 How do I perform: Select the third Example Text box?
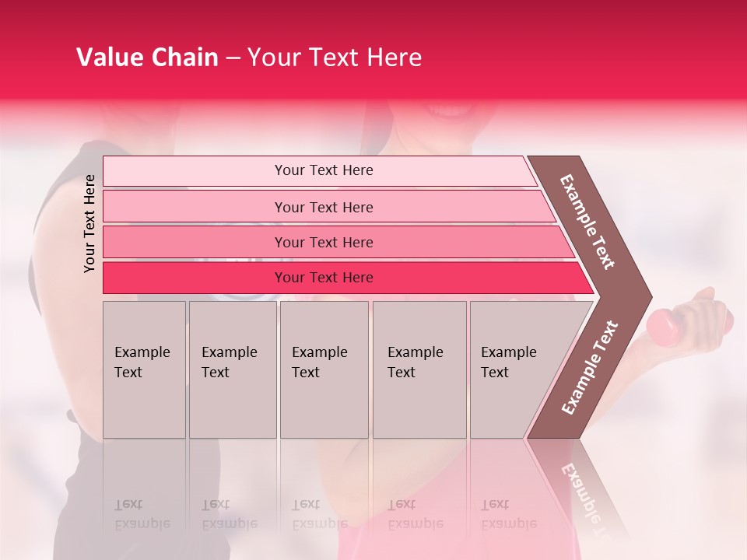[324, 369]
